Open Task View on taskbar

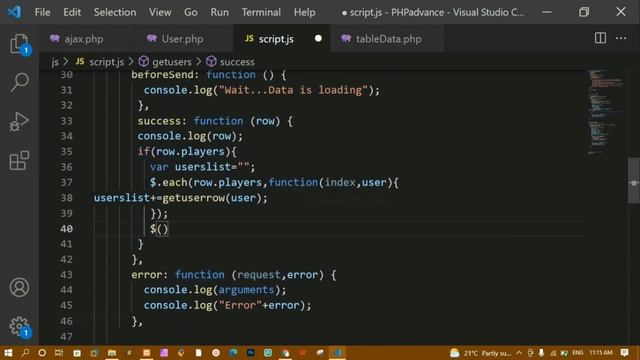point(59,353)
